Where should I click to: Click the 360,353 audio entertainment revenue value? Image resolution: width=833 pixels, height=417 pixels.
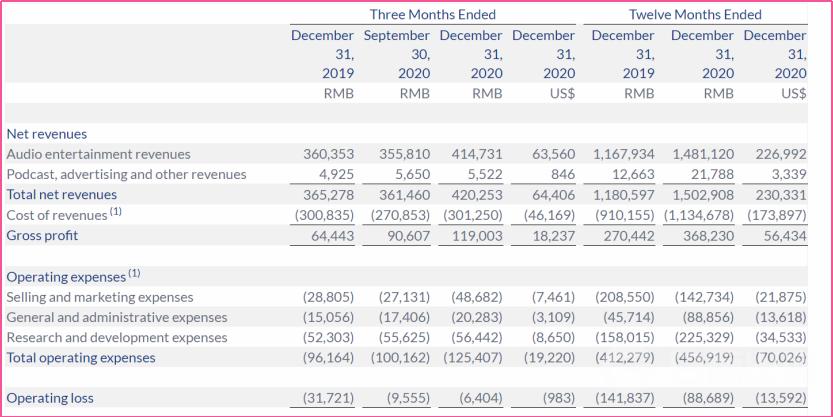(x=328, y=155)
